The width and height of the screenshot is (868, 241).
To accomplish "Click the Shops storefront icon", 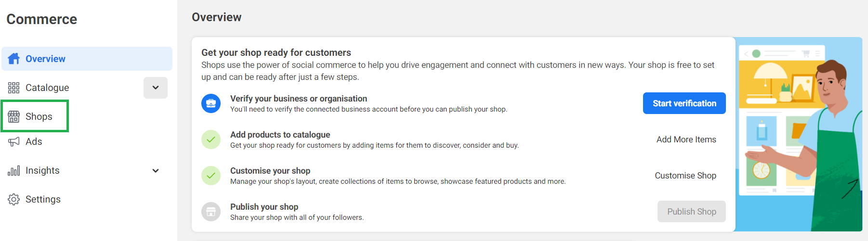I will [x=13, y=116].
